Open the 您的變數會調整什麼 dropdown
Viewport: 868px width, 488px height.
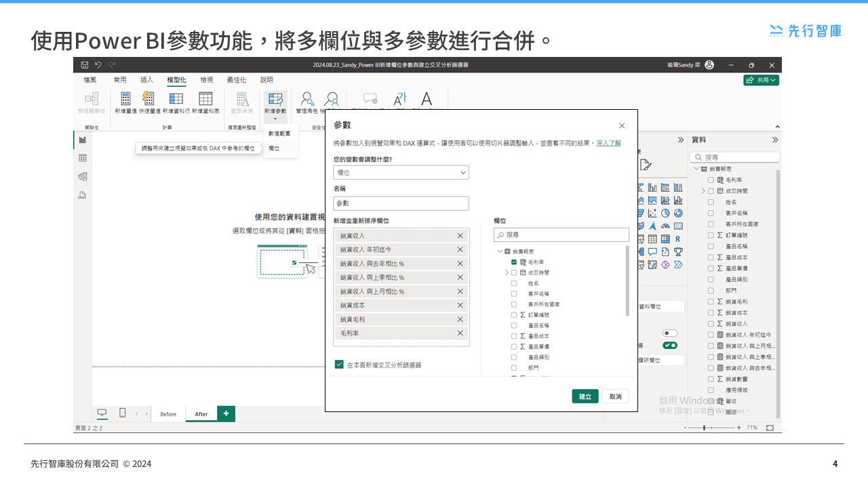[401, 173]
